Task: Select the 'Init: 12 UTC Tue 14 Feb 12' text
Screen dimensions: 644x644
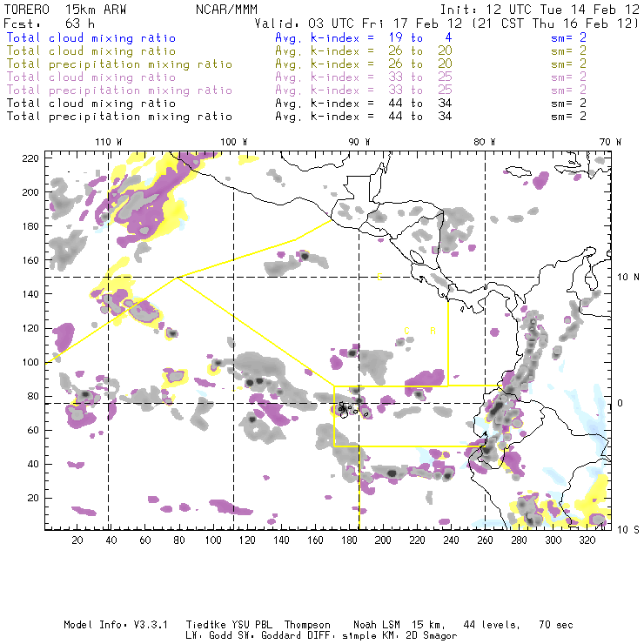Action: tap(540, 10)
